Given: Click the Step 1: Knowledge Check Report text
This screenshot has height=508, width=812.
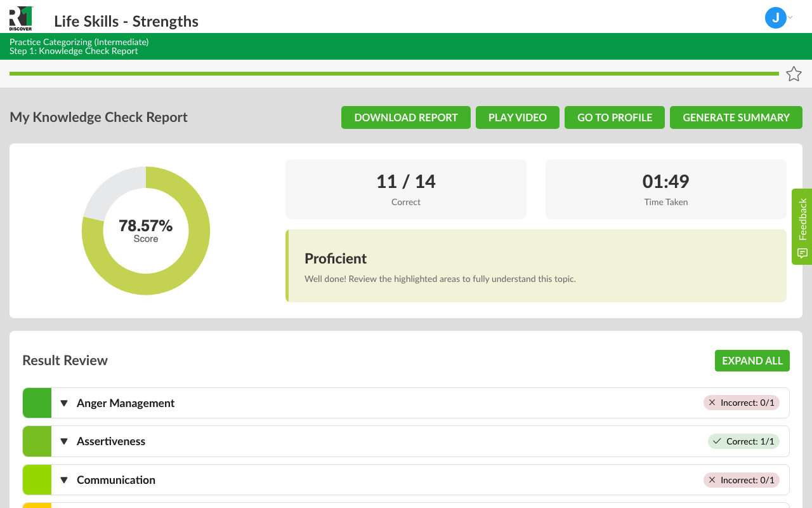Looking at the screenshot, I should (x=74, y=51).
